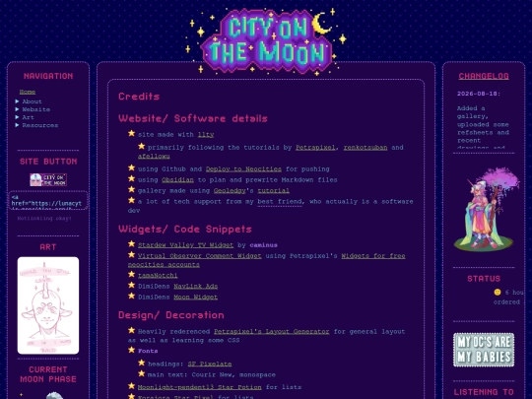Image resolution: width=532 pixels, height=399 pixels.
Task: Click the Status heading
Action: (x=484, y=279)
